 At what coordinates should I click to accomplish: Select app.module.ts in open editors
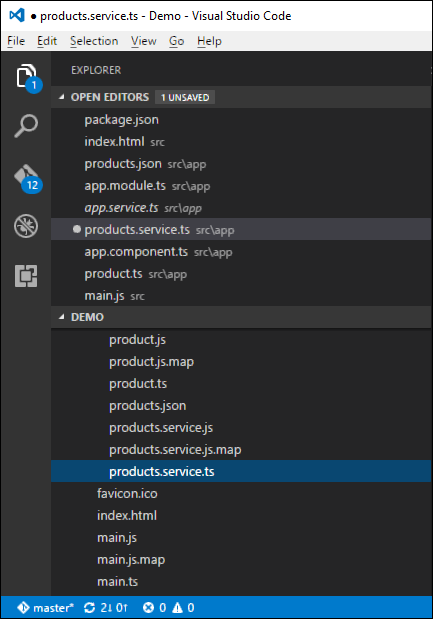click(x=241, y=186)
